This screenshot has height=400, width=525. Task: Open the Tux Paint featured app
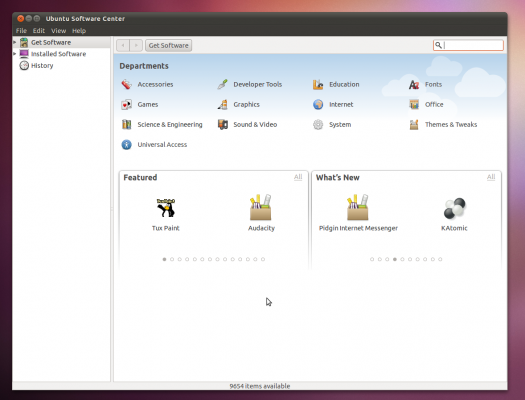click(166, 214)
